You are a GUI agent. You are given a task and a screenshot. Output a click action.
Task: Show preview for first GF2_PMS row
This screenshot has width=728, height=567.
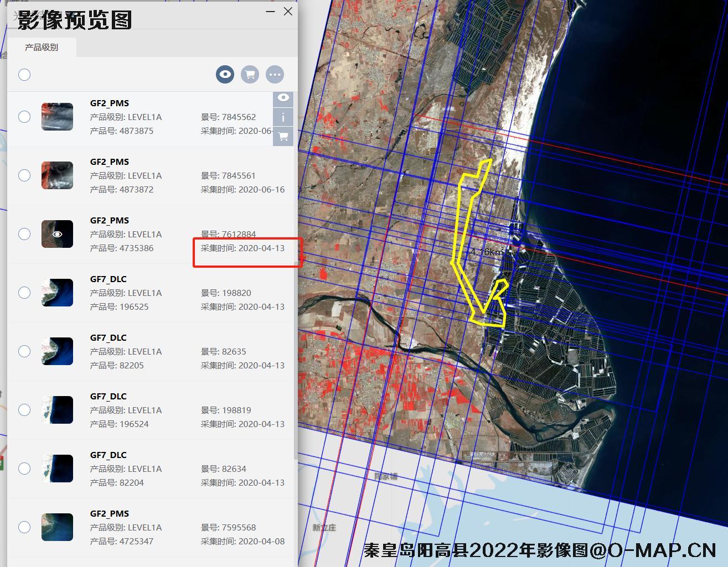(283, 98)
